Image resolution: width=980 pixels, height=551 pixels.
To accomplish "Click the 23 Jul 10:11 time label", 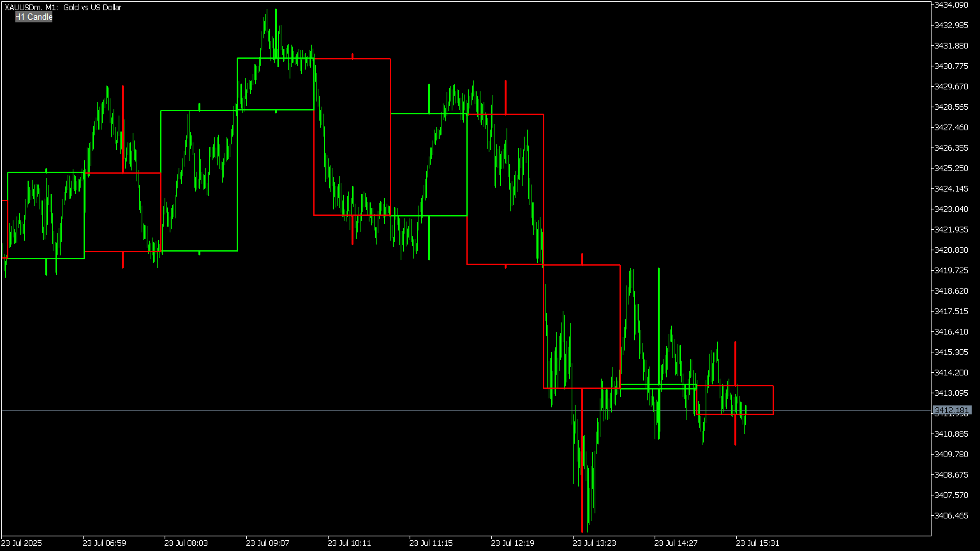I will click(x=349, y=543).
